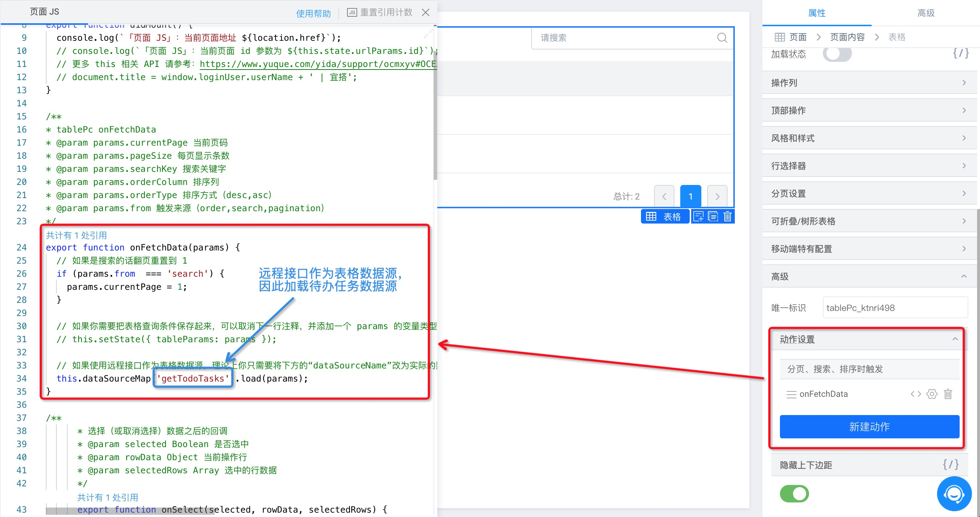Open the code view of the onFetchData action

(916, 394)
